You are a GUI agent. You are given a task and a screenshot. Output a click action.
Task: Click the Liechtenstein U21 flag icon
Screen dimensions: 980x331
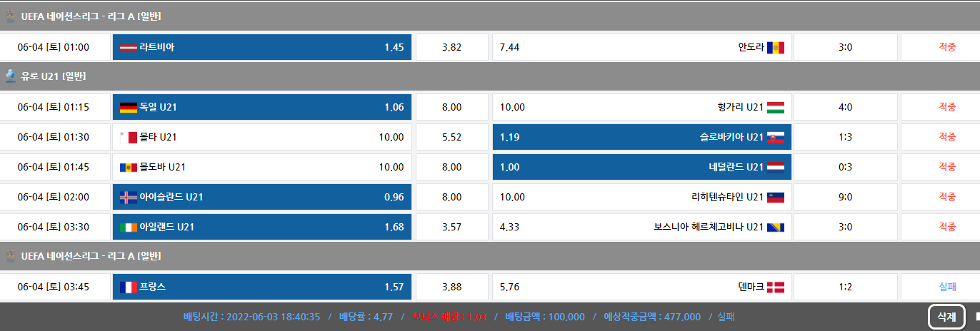tap(775, 198)
